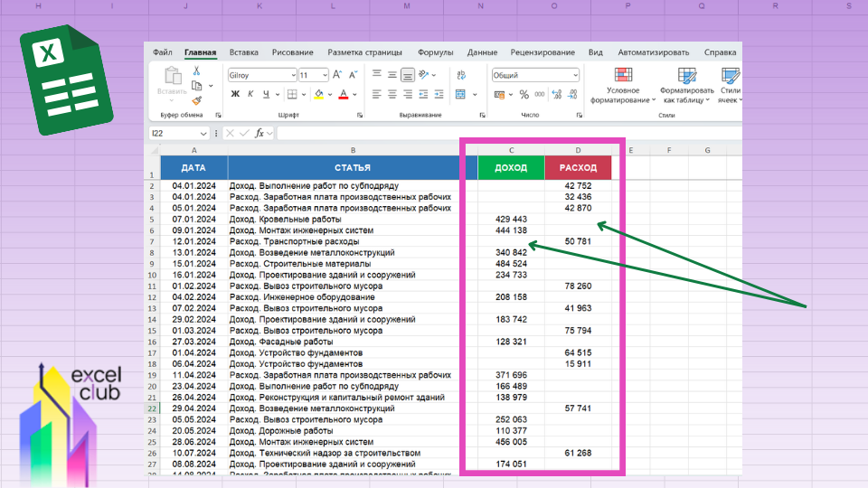Click the Insert Function fx icon
This screenshot has width=868, height=488.
(x=259, y=134)
